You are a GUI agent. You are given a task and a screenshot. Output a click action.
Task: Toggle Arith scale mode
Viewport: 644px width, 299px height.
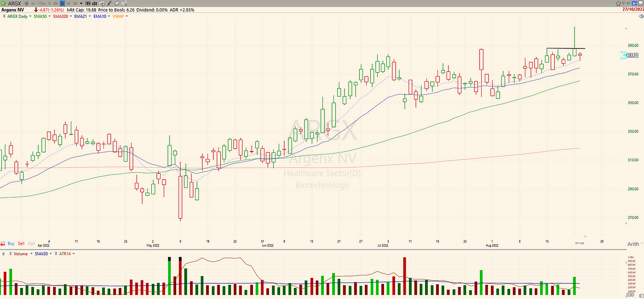pos(633,244)
